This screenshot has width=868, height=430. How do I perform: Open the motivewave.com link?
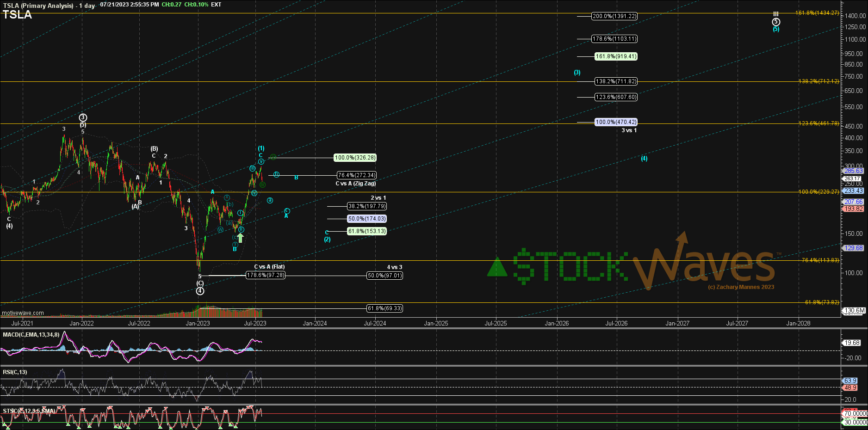[x=23, y=313]
